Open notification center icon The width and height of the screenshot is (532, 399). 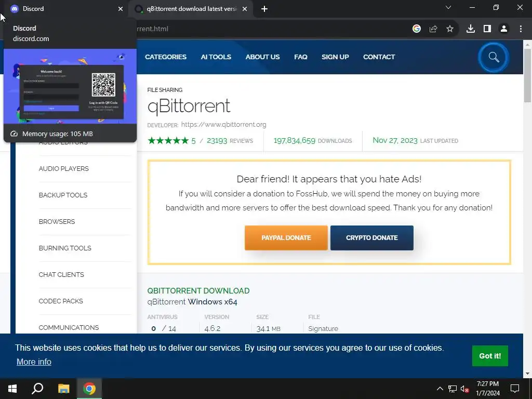tap(515, 389)
